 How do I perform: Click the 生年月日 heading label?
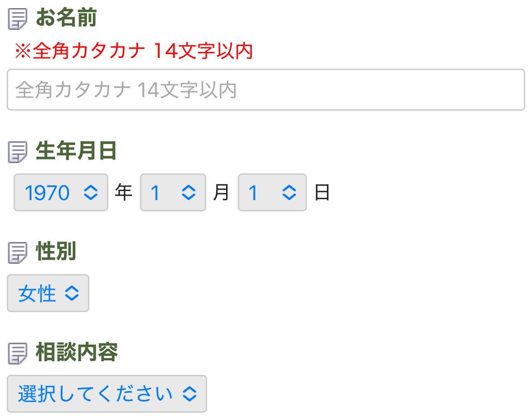click(x=76, y=151)
